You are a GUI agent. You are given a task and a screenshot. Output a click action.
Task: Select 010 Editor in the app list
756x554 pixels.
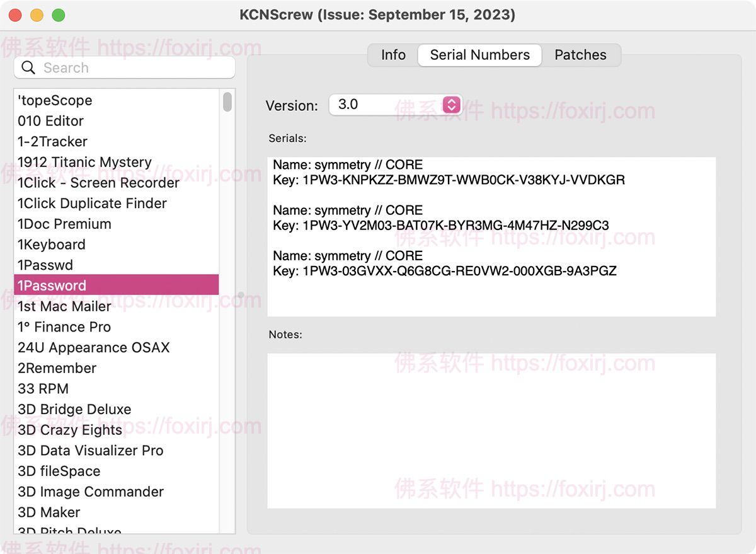(x=50, y=121)
